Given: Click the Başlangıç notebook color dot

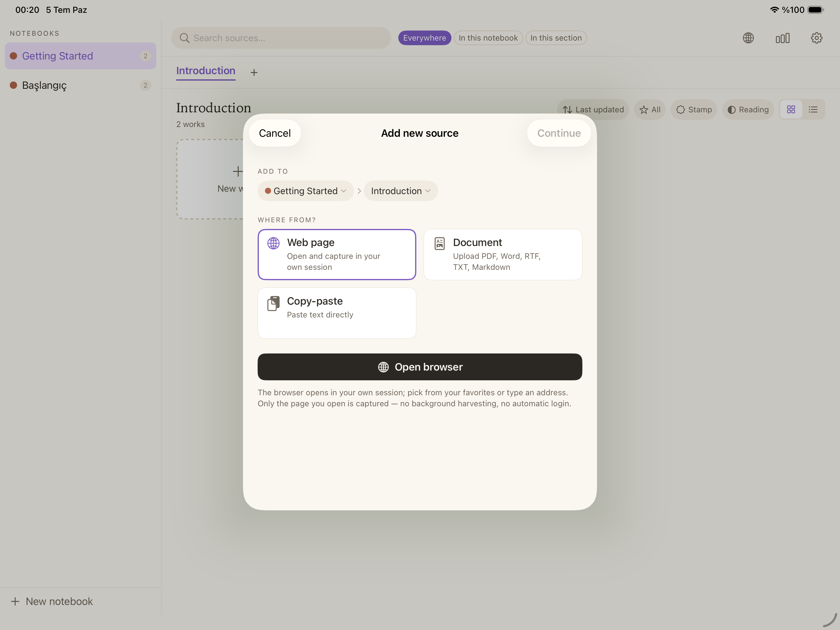Looking at the screenshot, I should [13, 85].
